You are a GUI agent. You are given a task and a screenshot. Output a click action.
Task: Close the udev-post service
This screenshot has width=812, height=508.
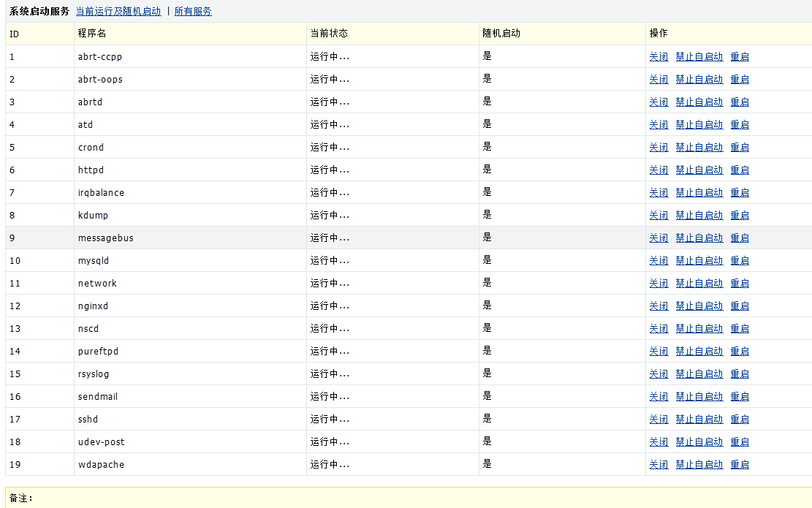pos(659,442)
